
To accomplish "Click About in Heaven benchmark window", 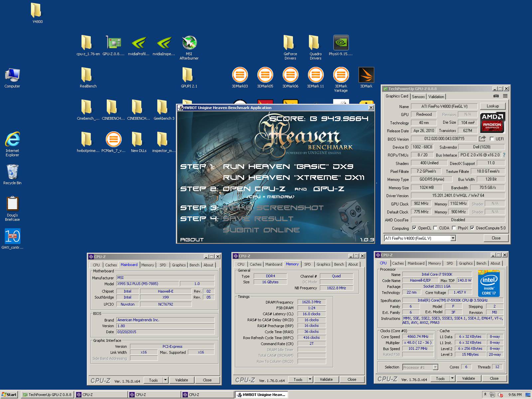I will coord(192,239).
